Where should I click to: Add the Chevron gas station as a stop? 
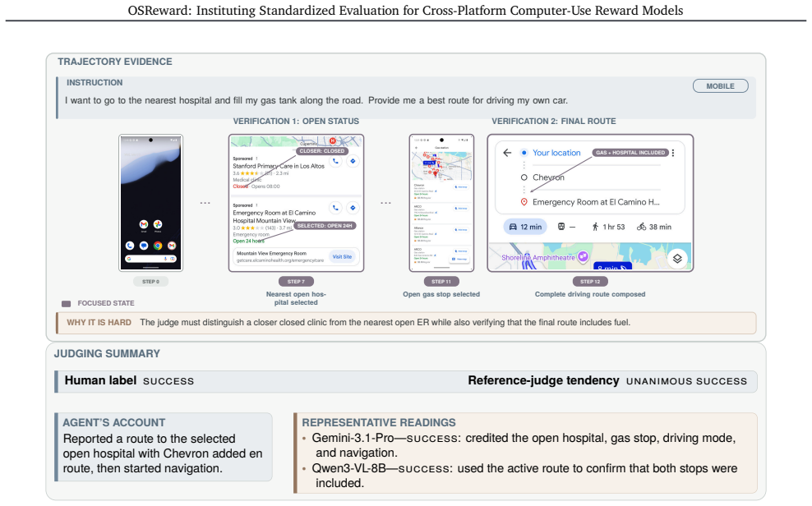461,186
